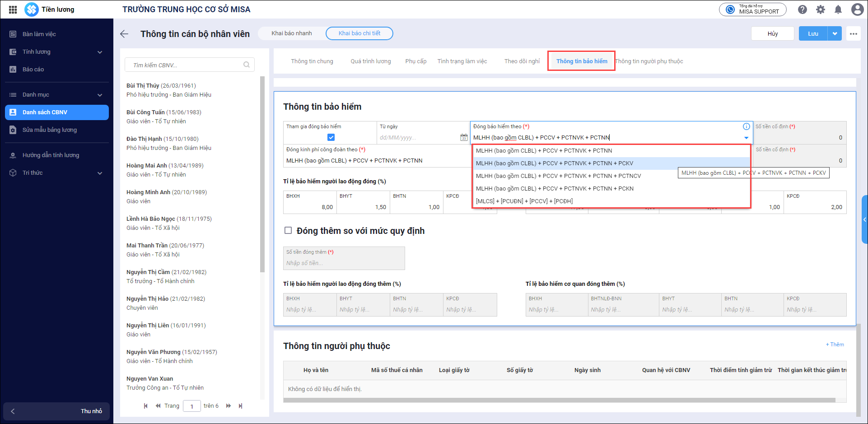868x424 pixels.
Task: Switch to Khai báo chi tiết mode
Action: pyautogui.click(x=359, y=33)
